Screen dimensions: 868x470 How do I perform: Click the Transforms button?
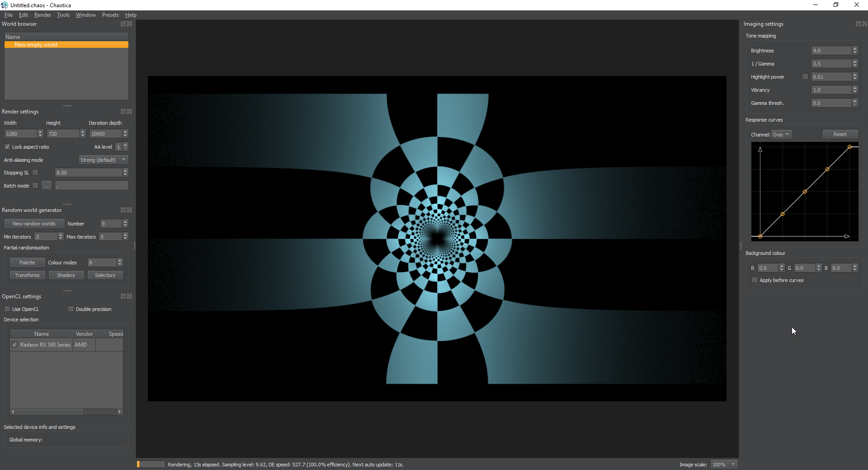[27, 275]
